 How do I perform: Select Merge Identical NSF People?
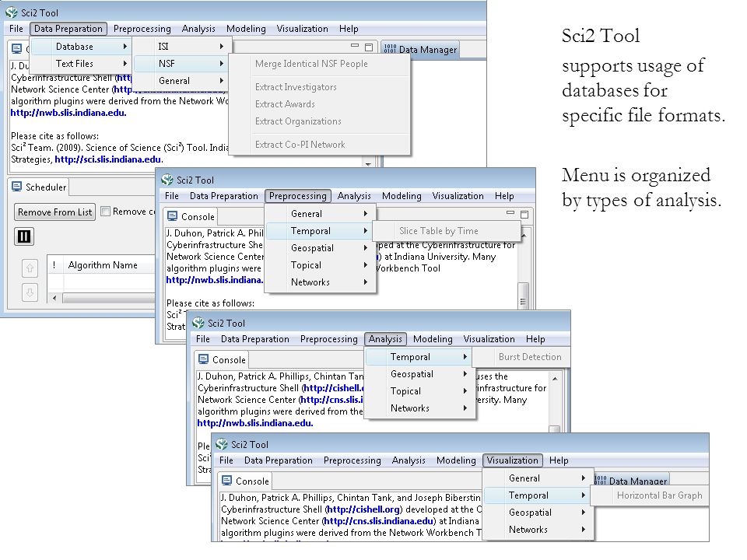[319, 64]
